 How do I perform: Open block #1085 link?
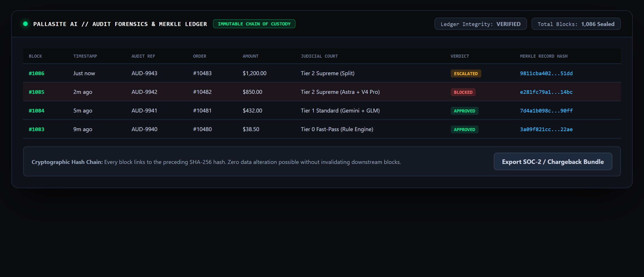(x=36, y=92)
